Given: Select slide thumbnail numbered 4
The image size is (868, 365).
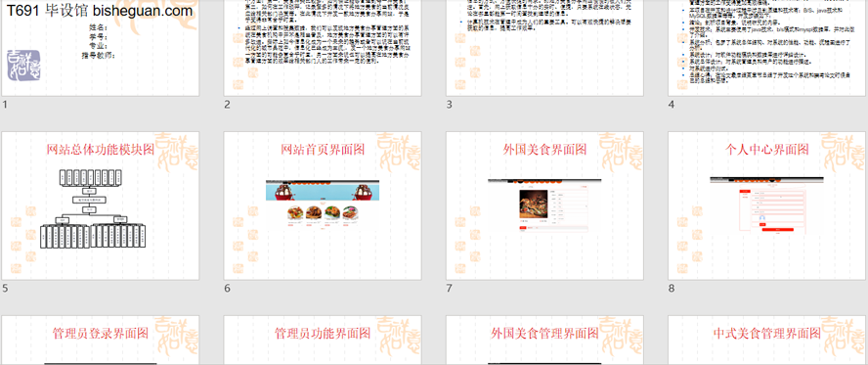Looking at the screenshot, I should click(767, 48).
